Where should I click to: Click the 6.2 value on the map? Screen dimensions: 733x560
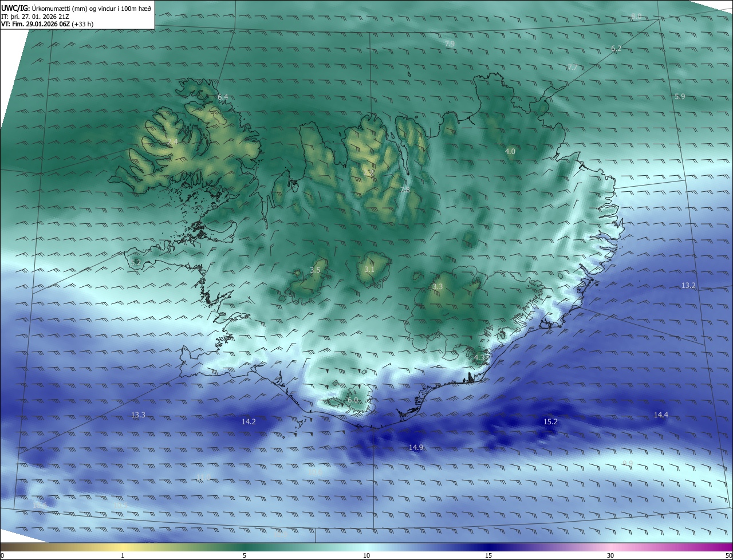point(616,49)
